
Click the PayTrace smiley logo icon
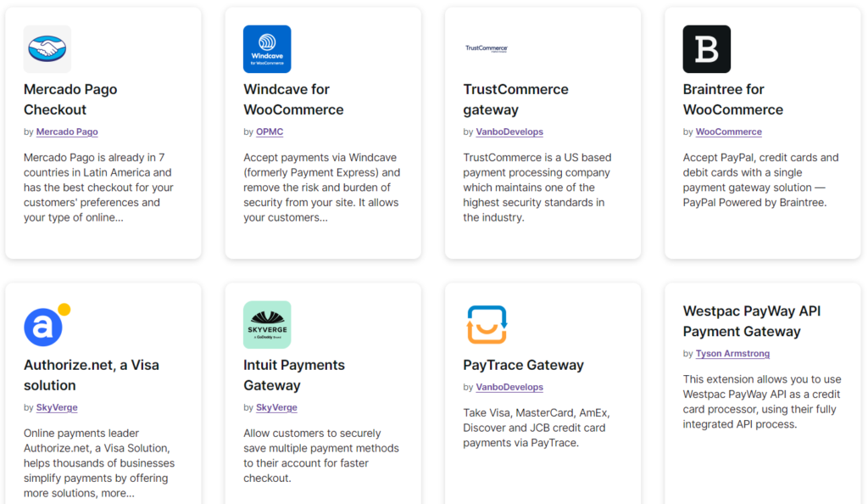pyautogui.click(x=487, y=324)
